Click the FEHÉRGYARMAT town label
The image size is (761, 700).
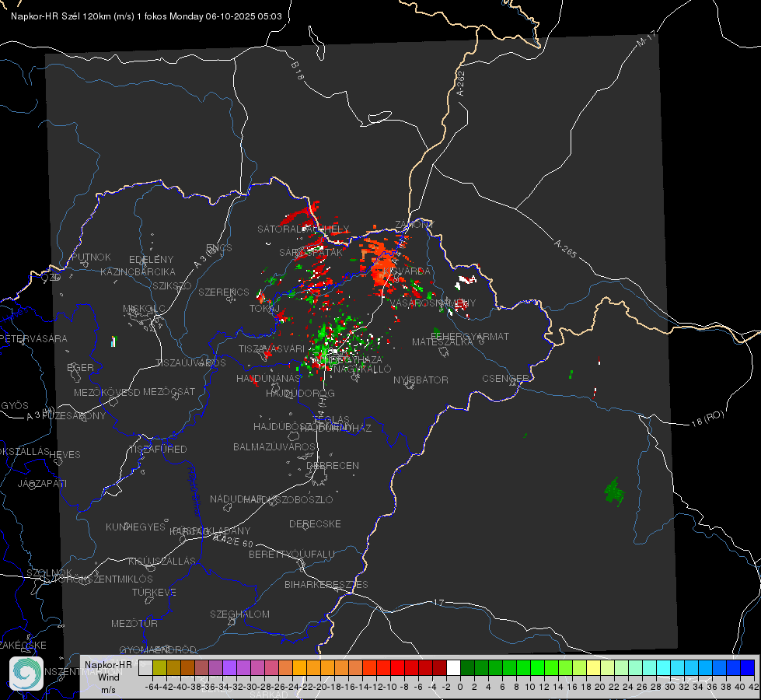470,336
